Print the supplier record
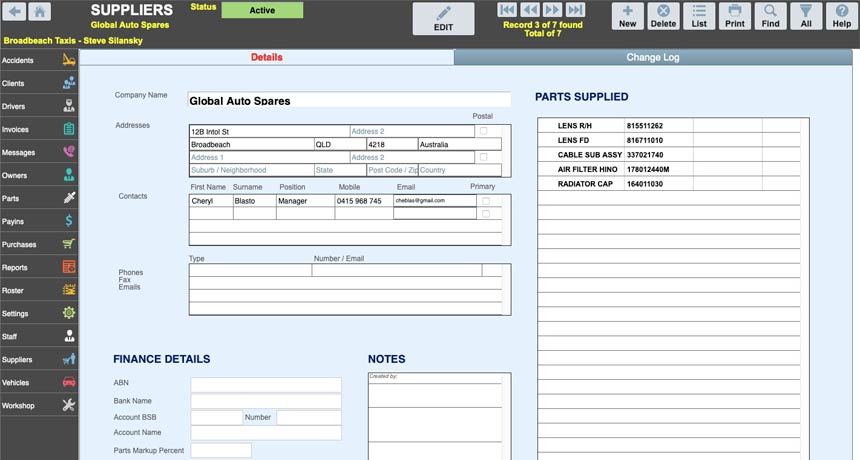The height and width of the screenshot is (460, 860). pos(734,16)
